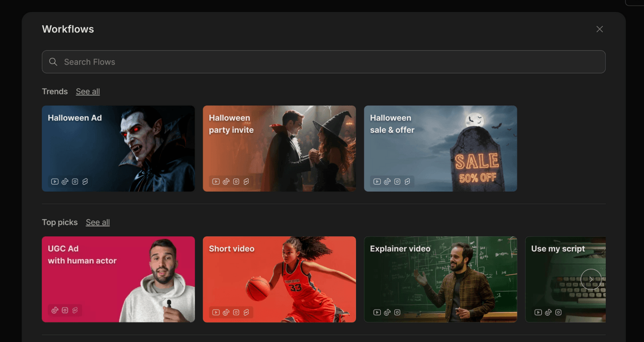Click the YouTube icon on Explainer video card
Image resolution: width=644 pixels, height=342 pixels.
tap(377, 313)
